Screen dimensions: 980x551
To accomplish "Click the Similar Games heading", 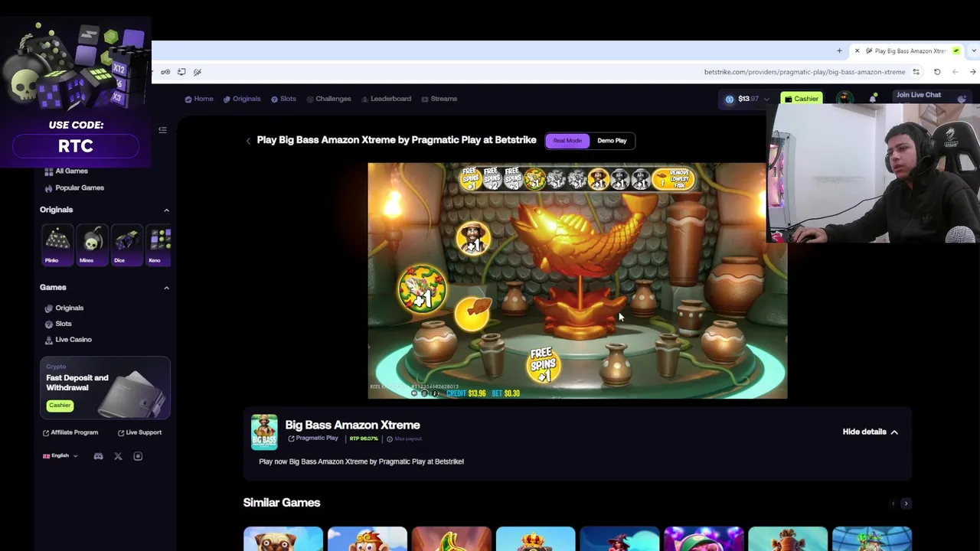I will [x=282, y=503].
